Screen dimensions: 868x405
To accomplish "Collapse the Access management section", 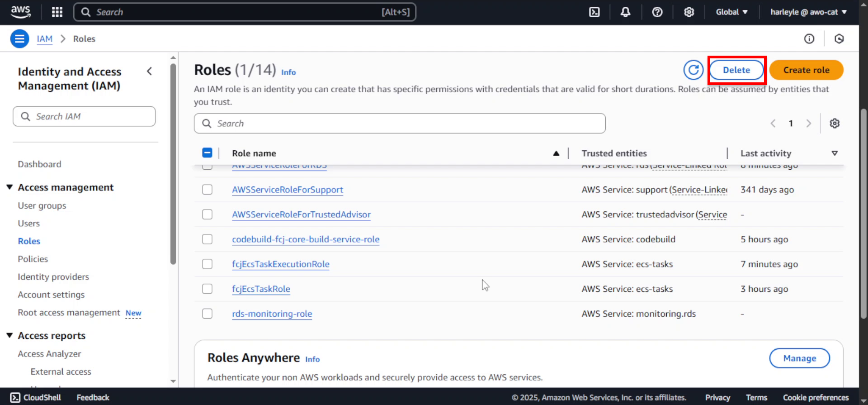I will 9,187.
